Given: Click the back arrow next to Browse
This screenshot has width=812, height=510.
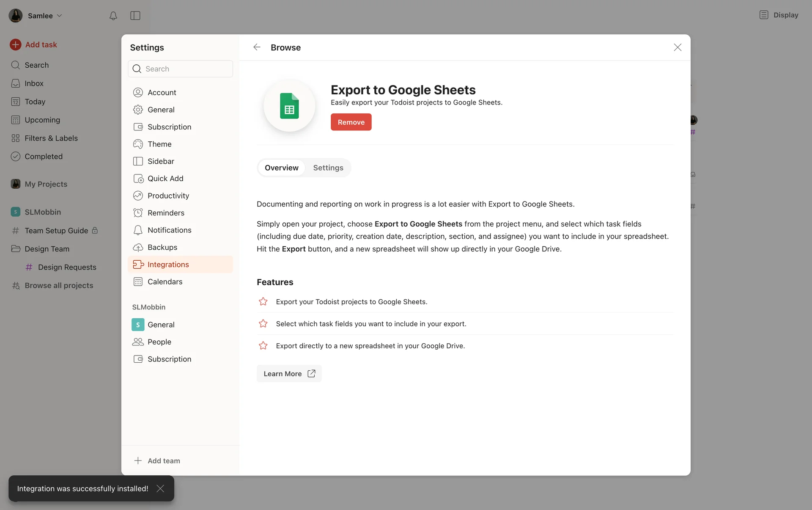Looking at the screenshot, I should 257,47.
